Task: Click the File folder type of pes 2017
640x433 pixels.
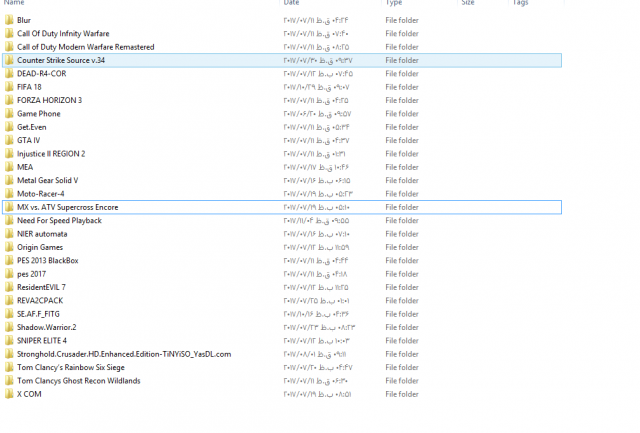Action: coord(402,274)
